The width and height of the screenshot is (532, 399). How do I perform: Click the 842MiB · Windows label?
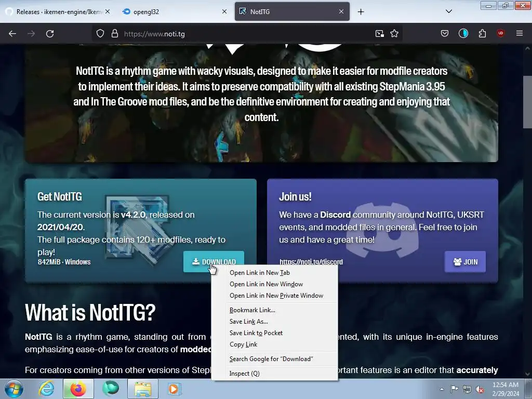[64, 262]
